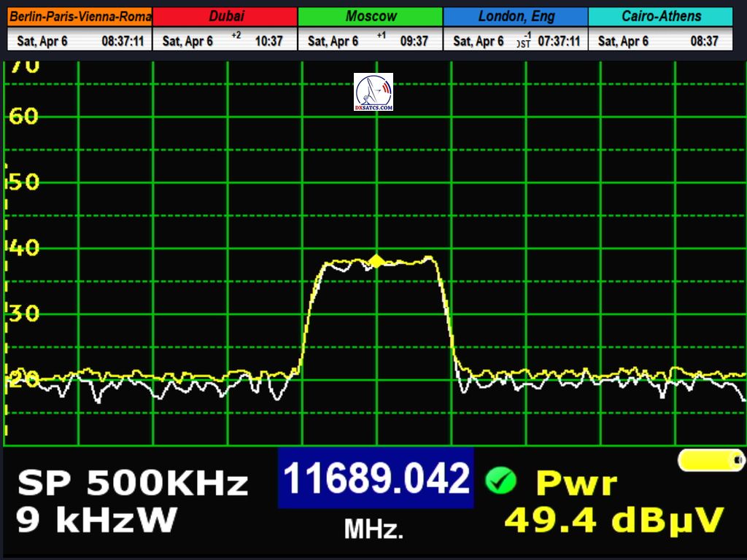Click the DXSATCS.COM satellite logo
The width and height of the screenshot is (747, 560).
(373, 92)
